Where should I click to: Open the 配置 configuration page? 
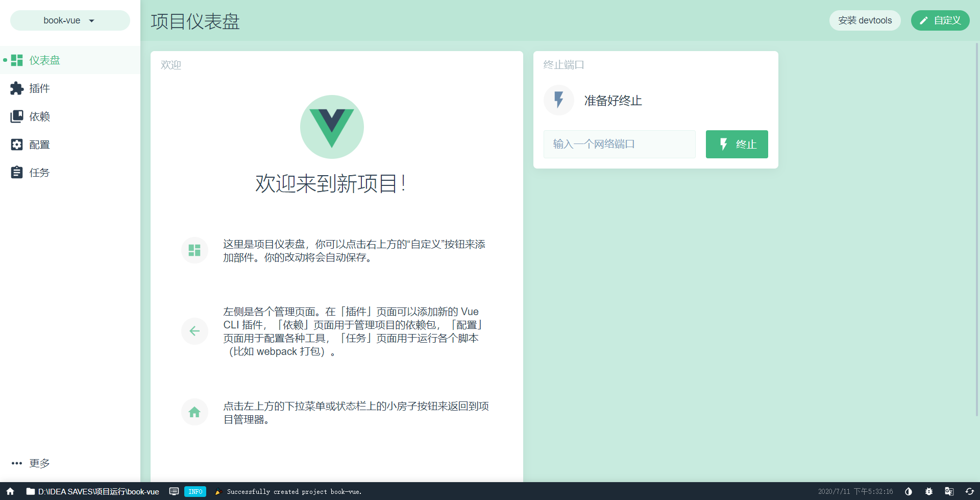(70, 145)
